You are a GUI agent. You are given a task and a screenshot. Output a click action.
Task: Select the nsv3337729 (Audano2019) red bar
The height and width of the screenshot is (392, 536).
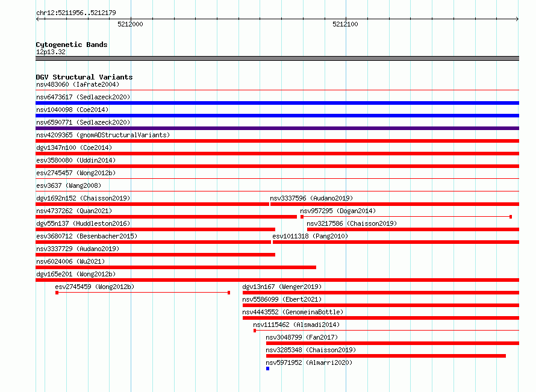click(x=155, y=255)
